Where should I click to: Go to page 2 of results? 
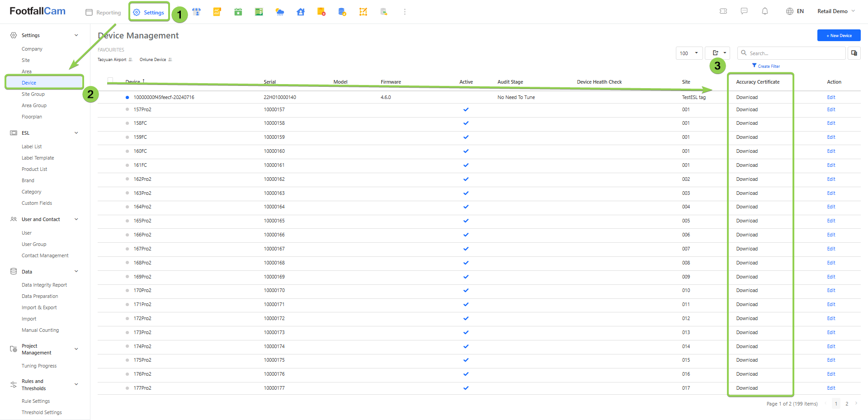point(847,404)
